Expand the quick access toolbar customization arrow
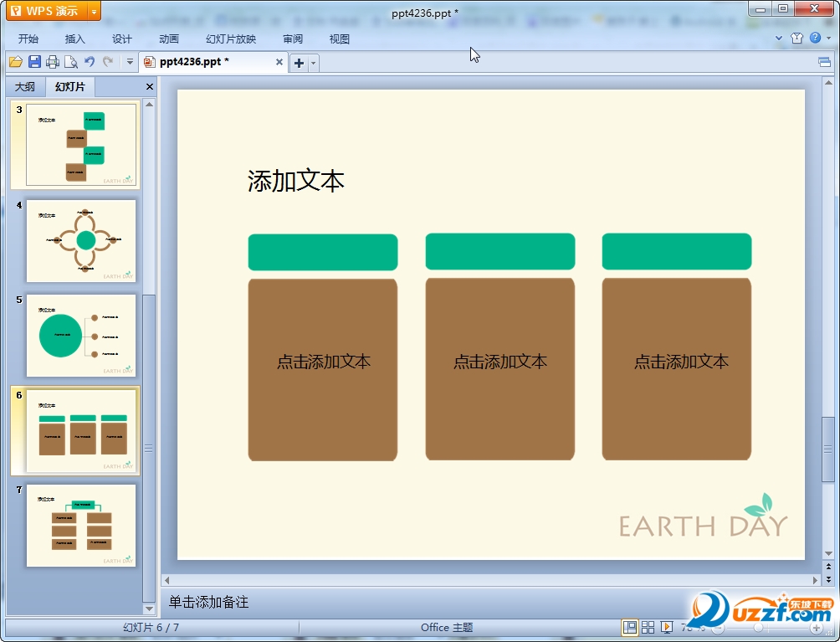This screenshot has width=840, height=642. coord(130,62)
